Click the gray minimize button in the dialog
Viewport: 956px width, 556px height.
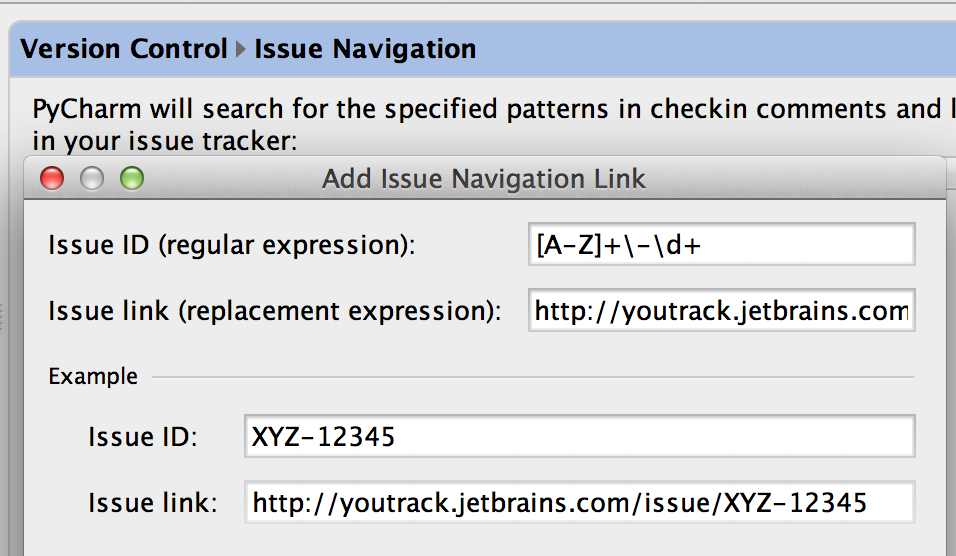(92, 179)
